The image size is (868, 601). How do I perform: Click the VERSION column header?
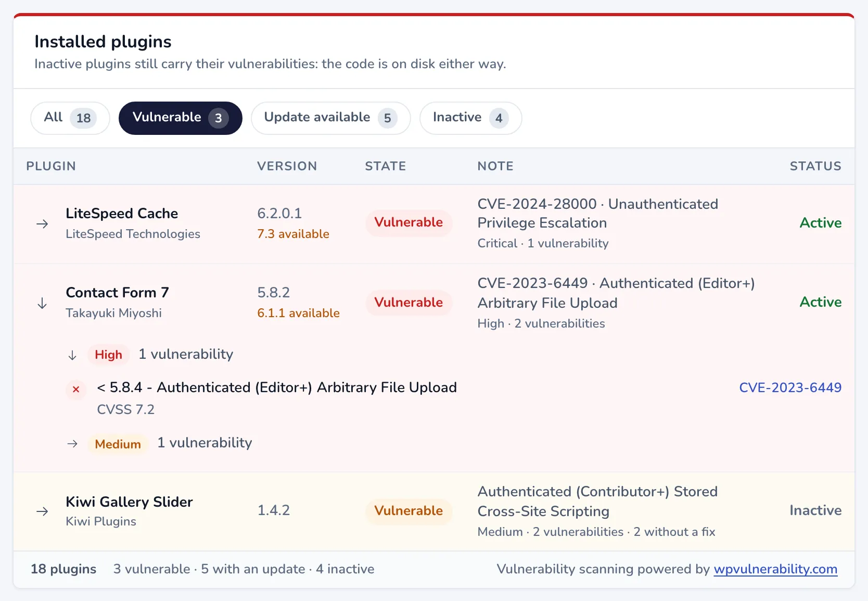click(287, 166)
